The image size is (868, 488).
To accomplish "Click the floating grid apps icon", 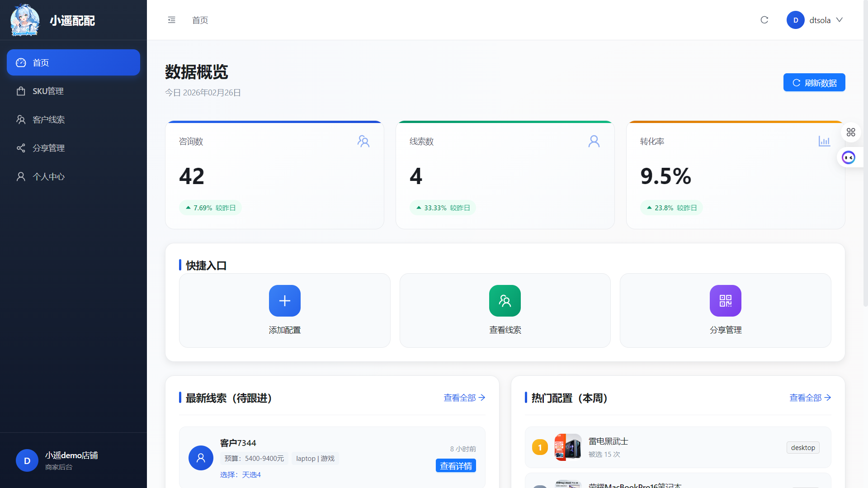I will pyautogui.click(x=851, y=132).
